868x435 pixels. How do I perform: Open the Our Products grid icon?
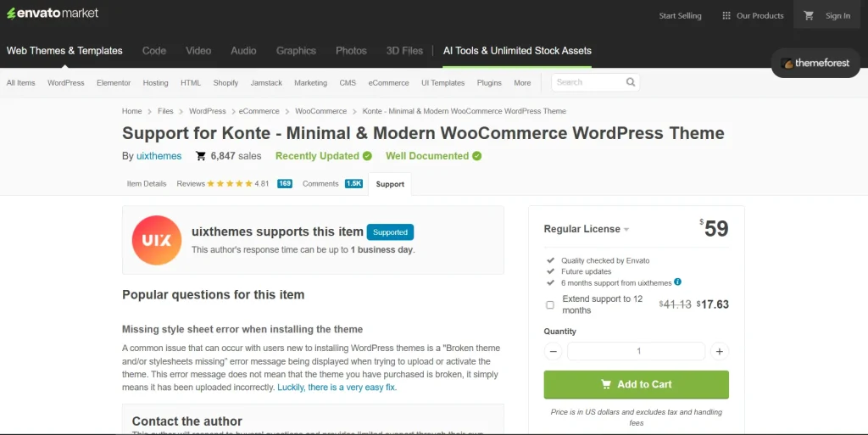(x=726, y=15)
